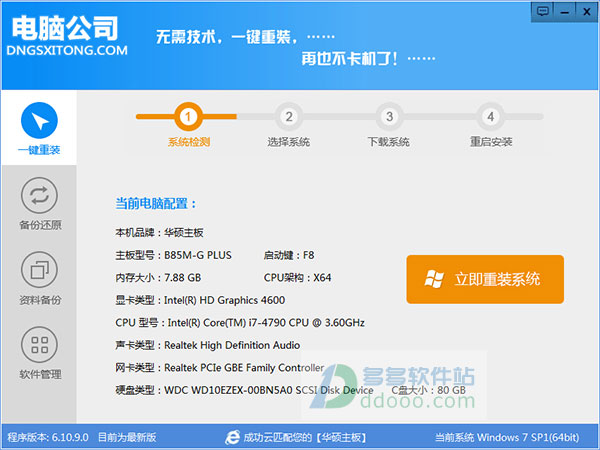Image resolution: width=600 pixels, height=450 pixels.
Task: Click step 3 circle 下载系统
Action: [390, 116]
